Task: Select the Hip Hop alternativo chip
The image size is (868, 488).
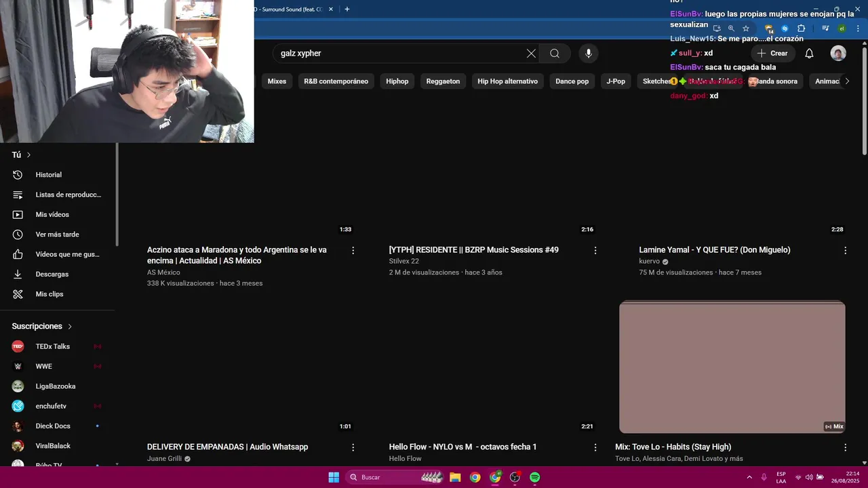Action: (507, 81)
